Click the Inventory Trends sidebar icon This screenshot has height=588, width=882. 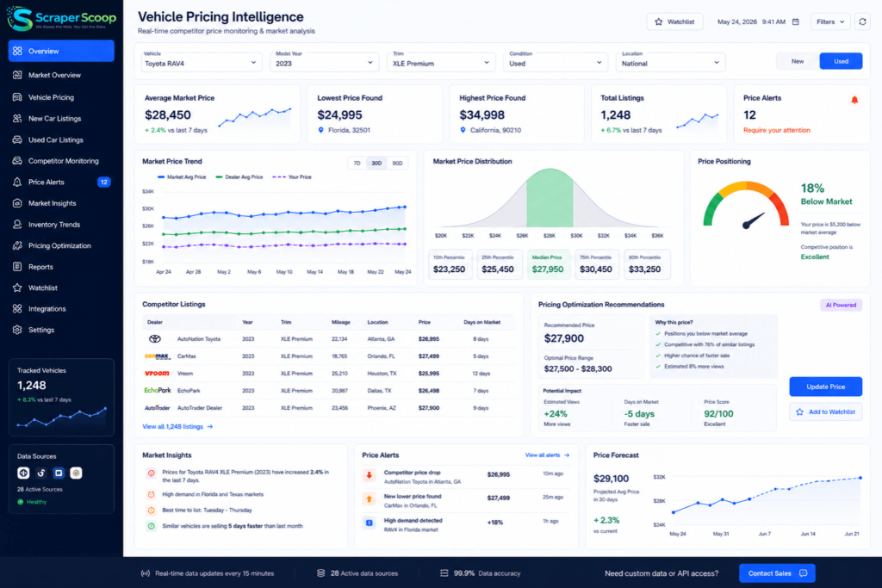pos(17,225)
